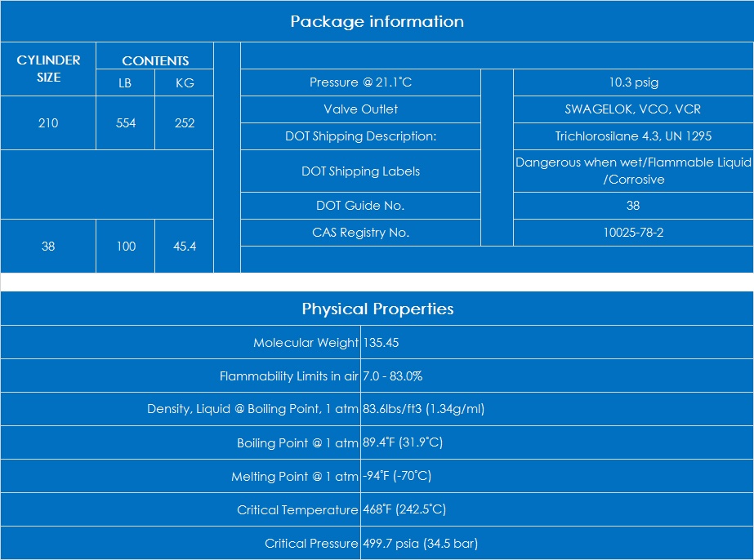Click the KG sub-header cell

185,83
